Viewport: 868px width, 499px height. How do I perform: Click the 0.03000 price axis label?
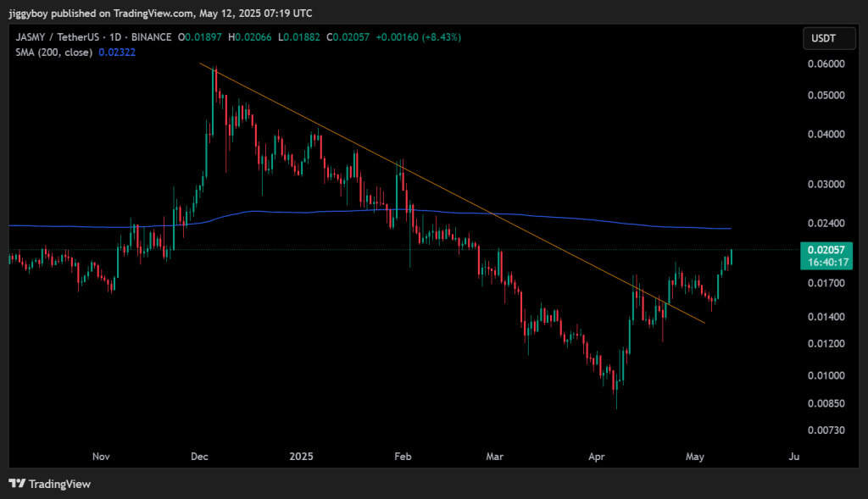pyautogui.click(x=826, y=184)
